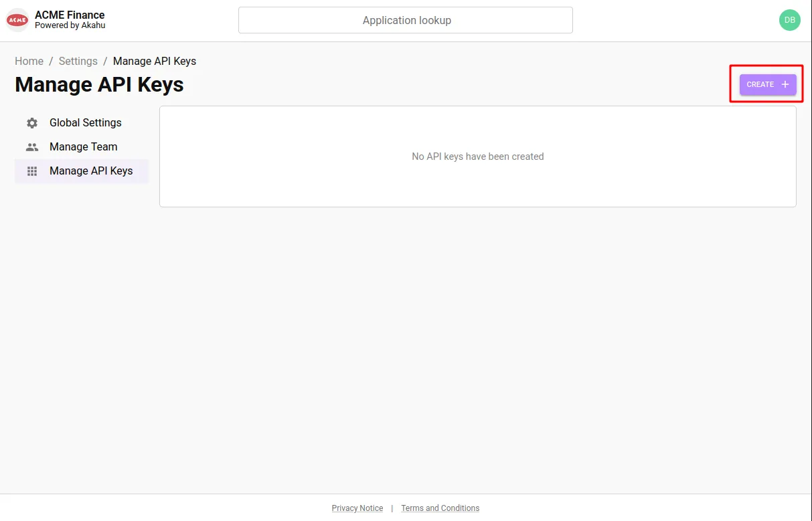Screen dimensions: 812x521
Task: Click the ACME Finance title text
Action: pos(70,15)
